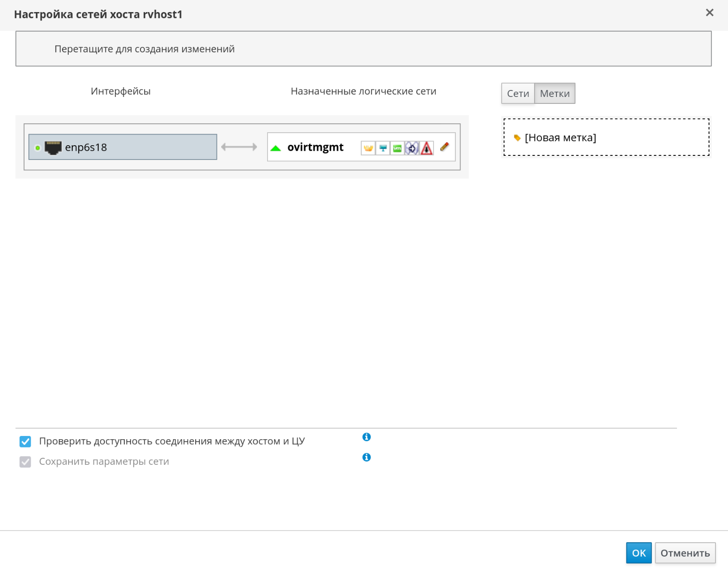
Task: Close the host network setup dialog
Action: (709, 13)
